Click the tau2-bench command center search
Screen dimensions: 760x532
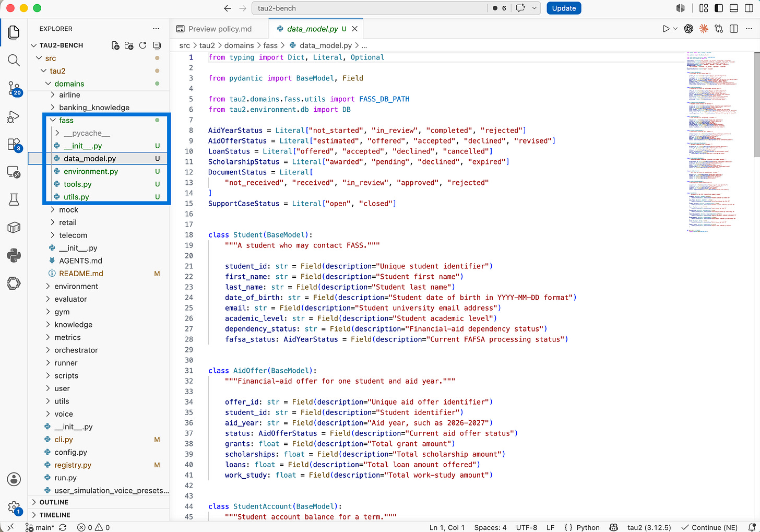[x=369, y=8]
